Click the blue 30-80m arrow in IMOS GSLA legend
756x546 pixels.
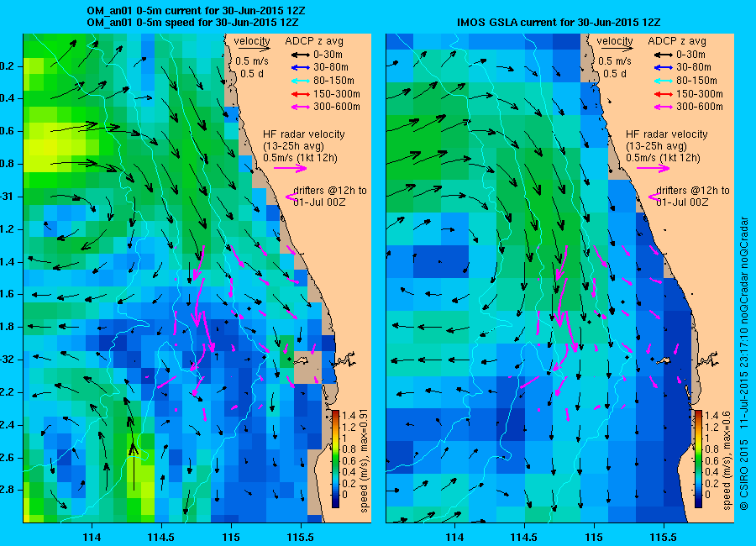tap(664, 68)
